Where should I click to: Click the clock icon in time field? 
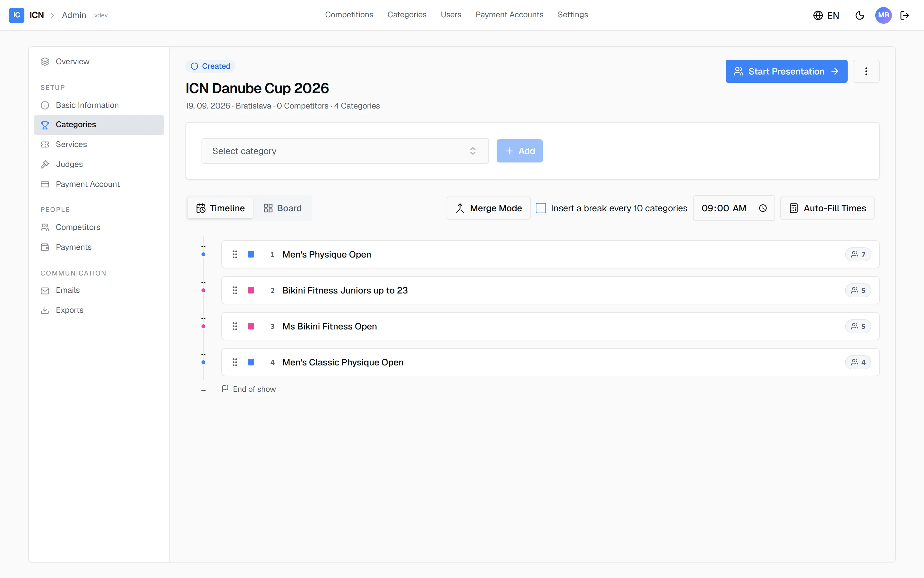(x=763, y=208)
